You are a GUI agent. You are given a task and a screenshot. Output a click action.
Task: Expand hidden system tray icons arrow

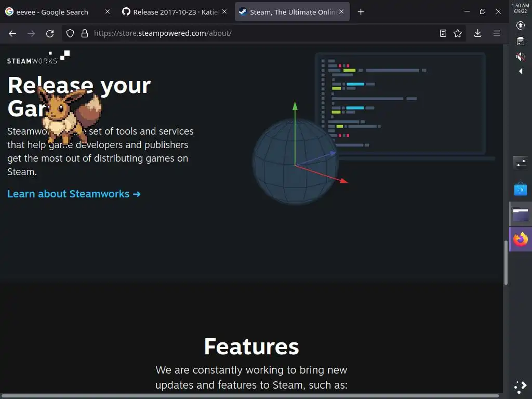click(521, 71)
